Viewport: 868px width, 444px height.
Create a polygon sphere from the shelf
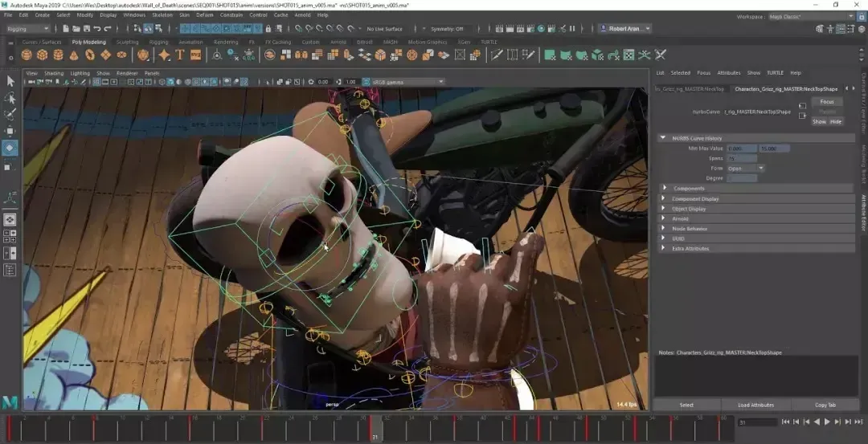26,55
